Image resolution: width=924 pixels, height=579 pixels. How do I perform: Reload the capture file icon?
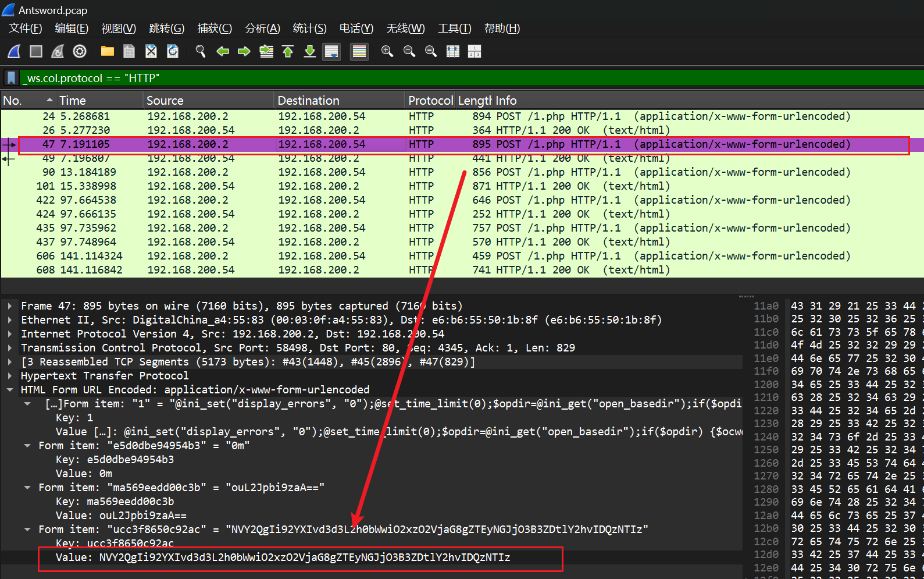pos(173,52)
